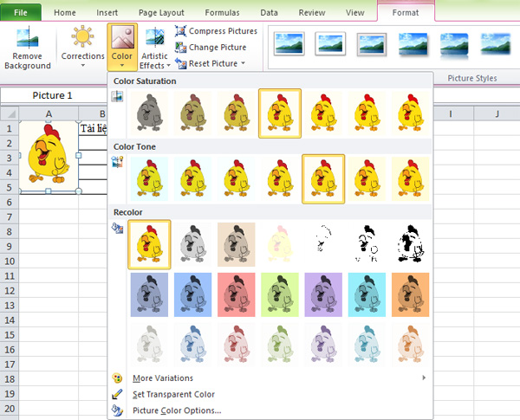Apply solid black silhouette recolor thumbnail
This screenshot has width=520, height=420.
pos(410,245)
